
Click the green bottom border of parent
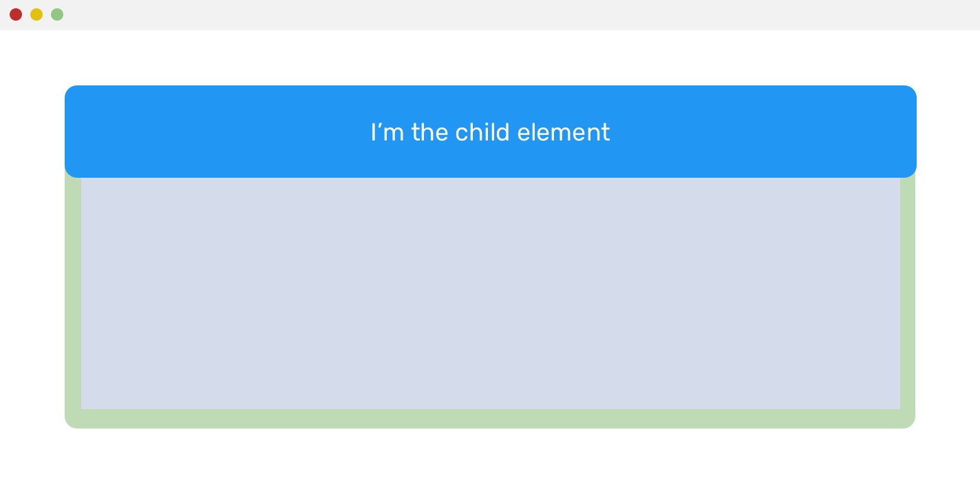click(x=490, y=419)
